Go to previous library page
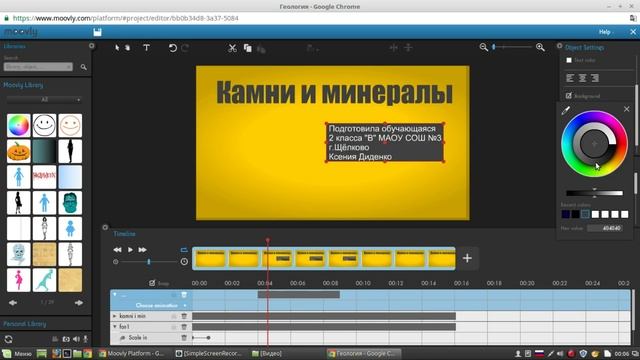 (13, 302)
